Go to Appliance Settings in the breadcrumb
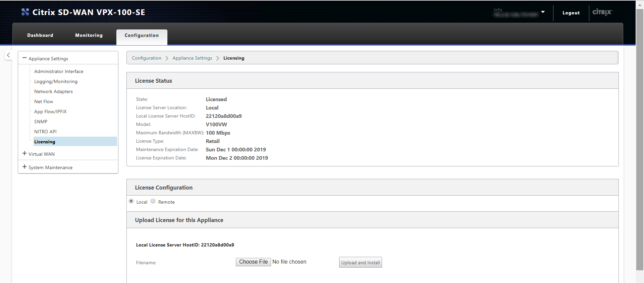The width and height of the screenshot is (644, 283). point(192,58)
